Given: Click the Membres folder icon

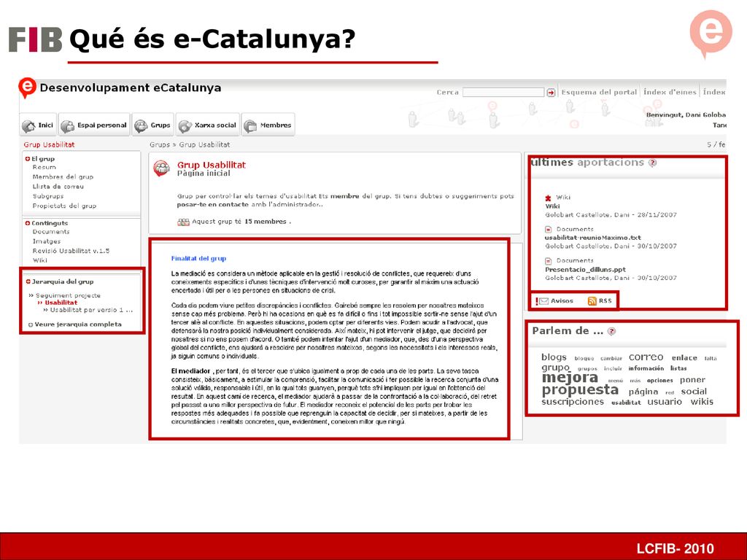Looking at the screenshot, I should [250, 125].
